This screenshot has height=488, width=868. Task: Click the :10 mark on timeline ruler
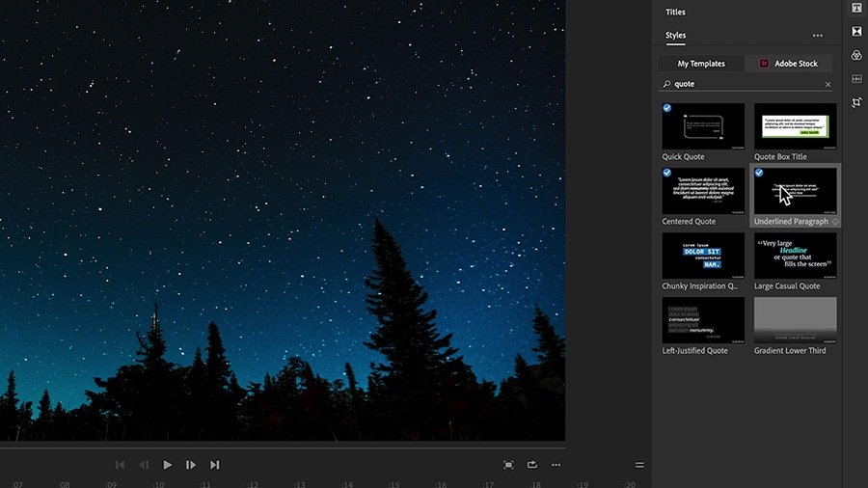(158, 485)
